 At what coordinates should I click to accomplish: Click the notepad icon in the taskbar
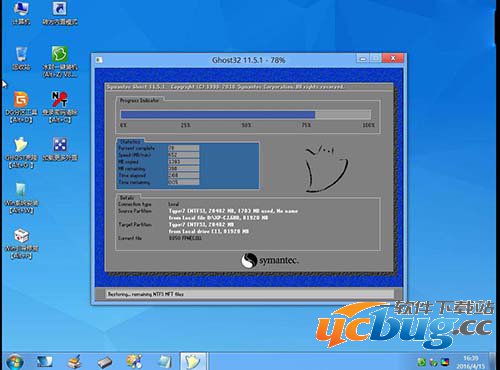click(165, 362)
